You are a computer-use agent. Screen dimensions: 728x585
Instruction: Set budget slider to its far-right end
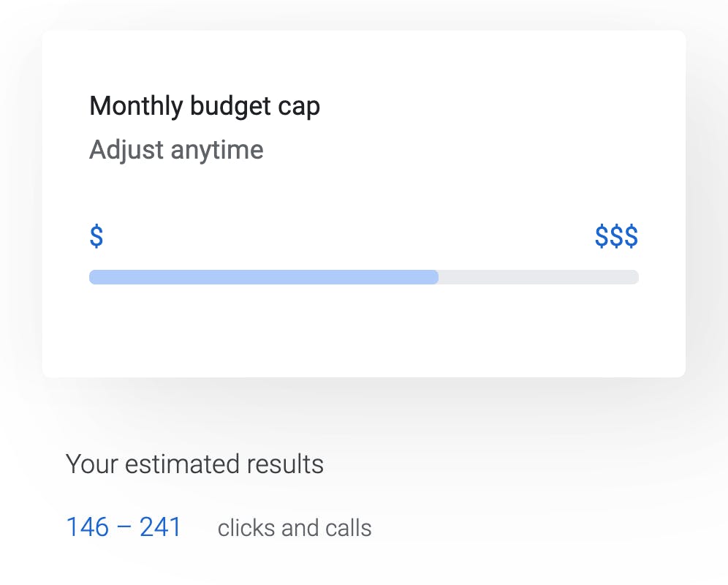637,277
